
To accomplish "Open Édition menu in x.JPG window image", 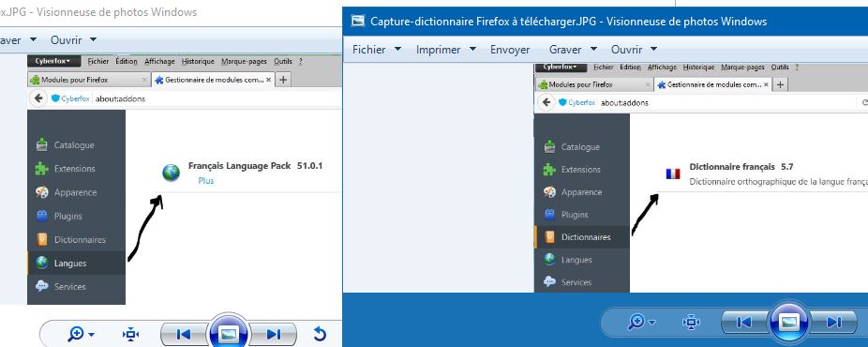I will click(x=127, y=62).
